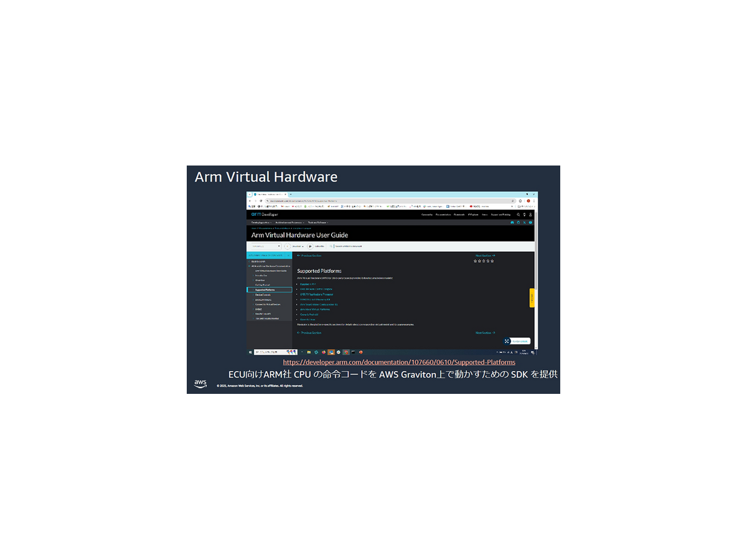This screenshot has width=747, height=560.
Task: Open the version selector dropdown
Action: pos(266,246)
